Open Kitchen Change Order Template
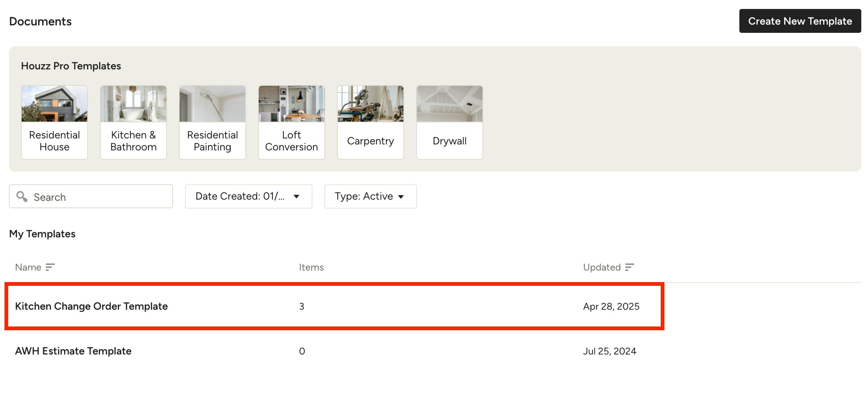The image size is (868, 400). coord(91,306)
